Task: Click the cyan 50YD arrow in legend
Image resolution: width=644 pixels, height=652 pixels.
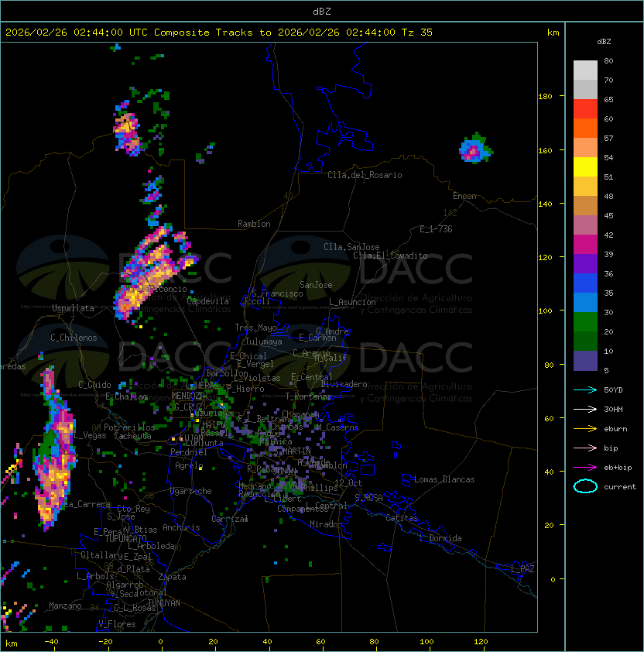Action: click(x=585, y=390)
